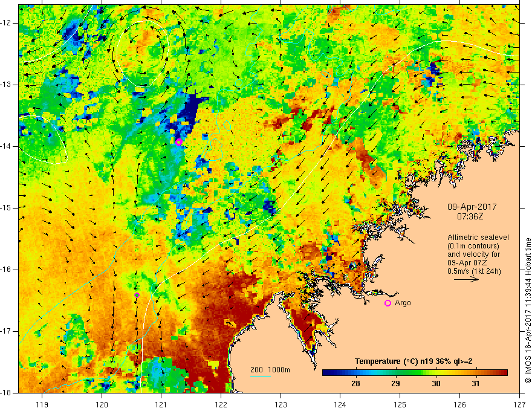Click the '120' longitude axis label
This screenshot has width=532, height=411.
[x=102, y=404]
